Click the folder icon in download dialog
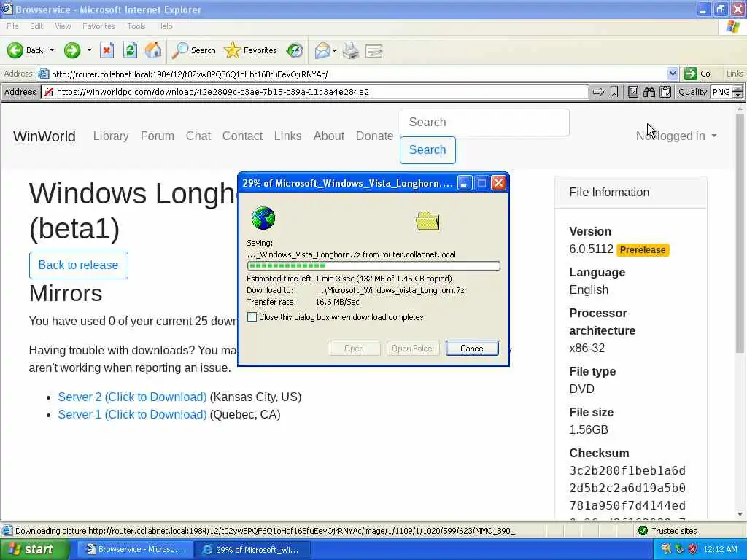Screen dimensions: 747x560 click(x=427, y=221)
